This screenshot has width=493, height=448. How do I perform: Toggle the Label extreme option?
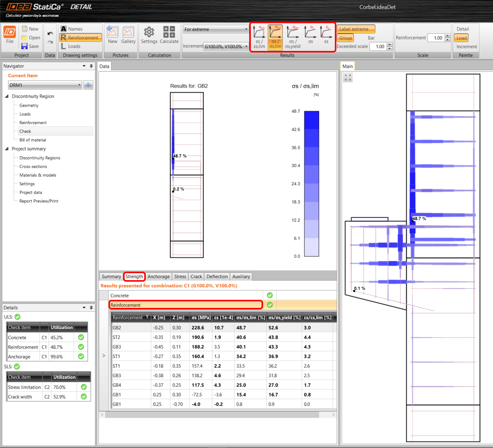pyautogui.click(x=355, y=29)
